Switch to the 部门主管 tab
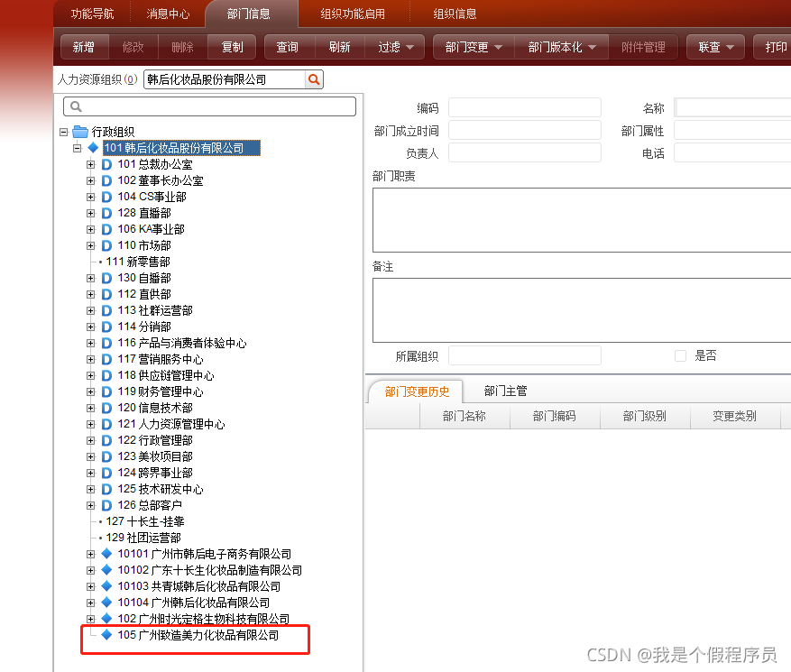791x672 pixels. (x=505, y=391)
